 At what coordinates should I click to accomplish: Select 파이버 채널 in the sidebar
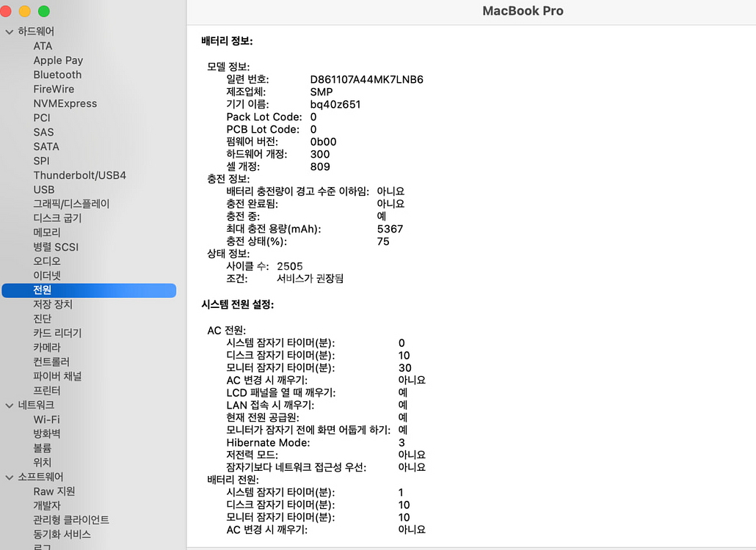point(57,377)
